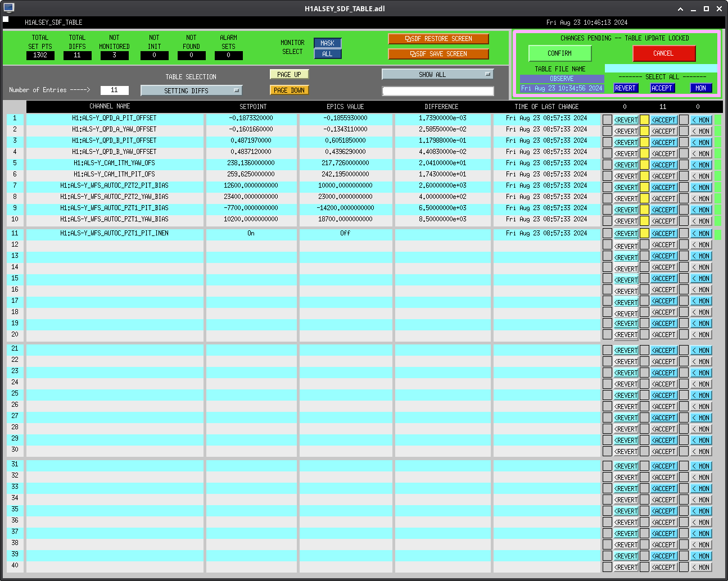Toggle revert checkbox for row 10
Image resolution: width=728 pixels, height=581 pixels.
(607, 221)
